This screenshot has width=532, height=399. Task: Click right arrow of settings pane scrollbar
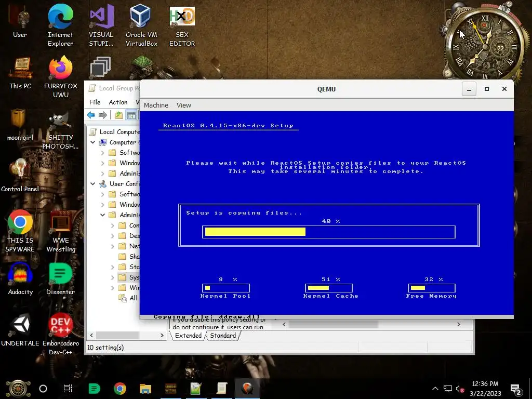pos(458,324)
